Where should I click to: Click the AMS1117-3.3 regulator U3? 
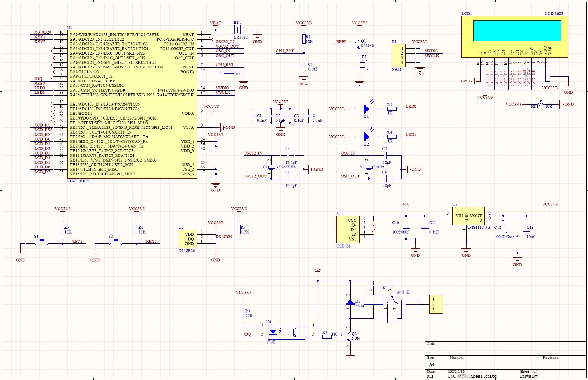469,215
